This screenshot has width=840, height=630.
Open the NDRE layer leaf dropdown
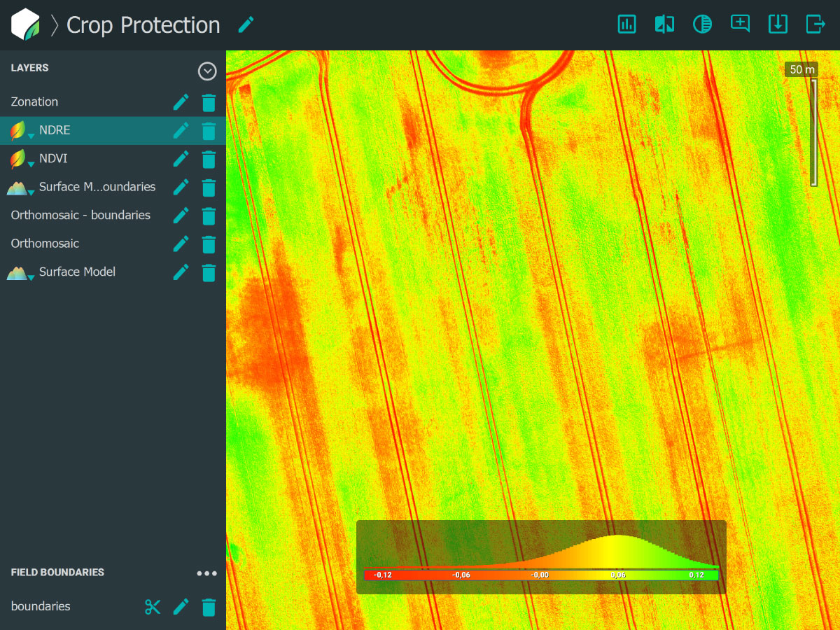click(20, 132)
